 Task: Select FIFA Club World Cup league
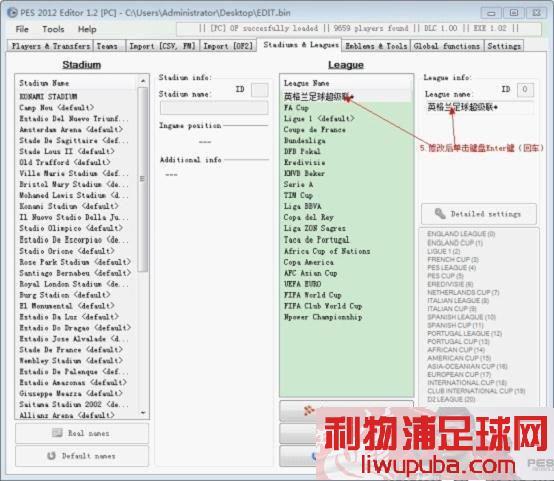tap(347, 306)
